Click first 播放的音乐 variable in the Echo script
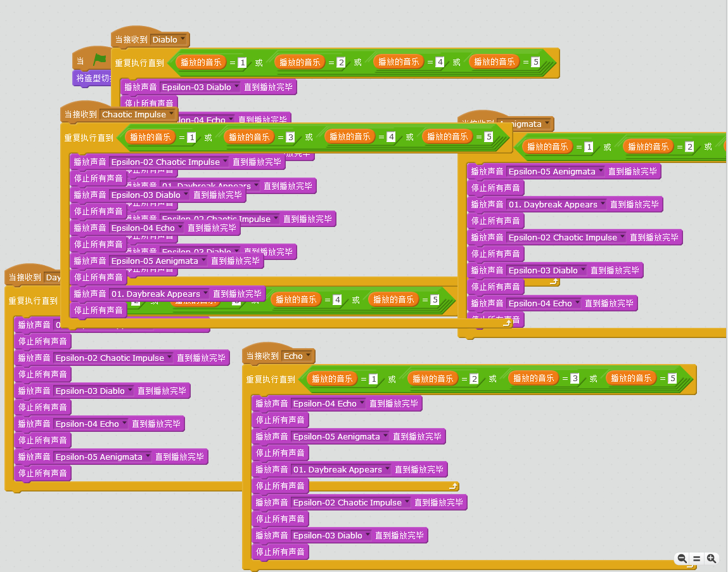Screen dimensions: 728x572 tap(333, 379)
